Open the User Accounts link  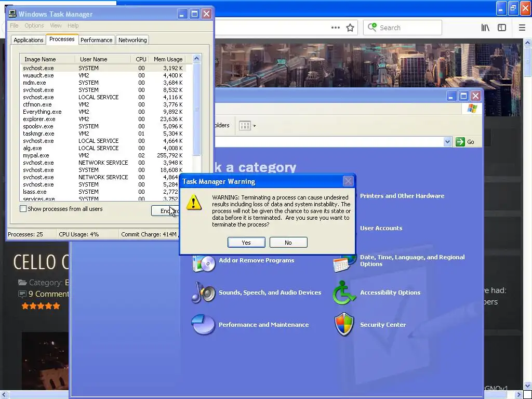(381, 228)
